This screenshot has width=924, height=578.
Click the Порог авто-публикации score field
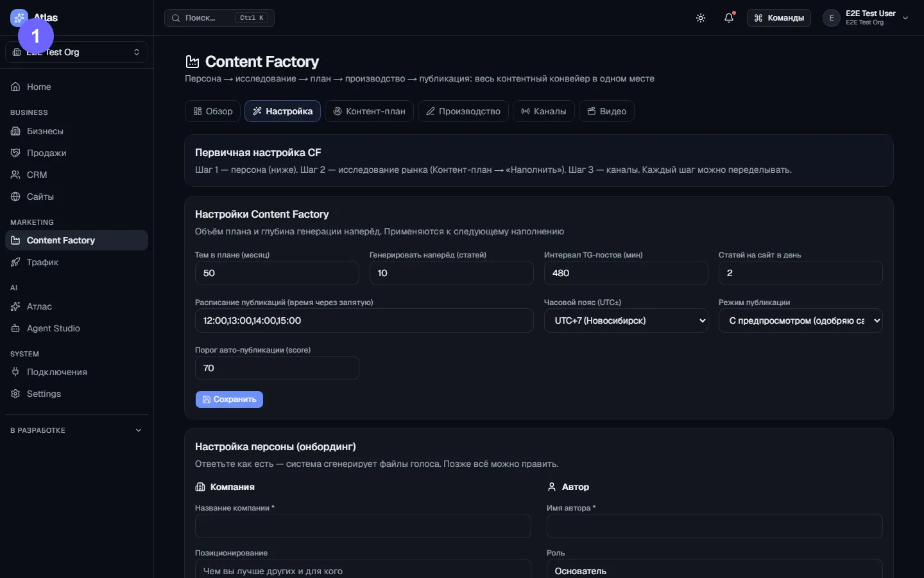pos(277,368)
